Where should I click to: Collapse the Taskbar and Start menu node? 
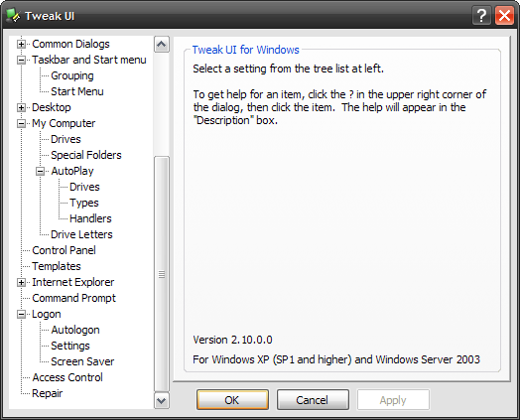pyautogui.click(x=21, y=60)
